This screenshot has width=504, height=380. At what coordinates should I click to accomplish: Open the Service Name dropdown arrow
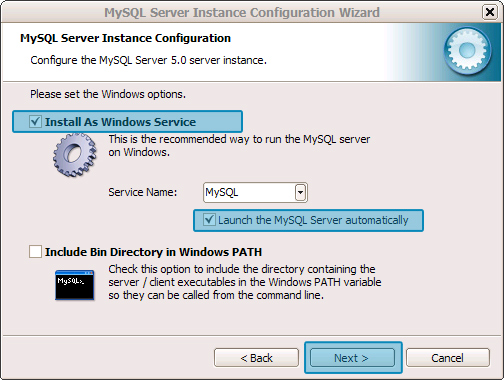click(x=300, y=192)
